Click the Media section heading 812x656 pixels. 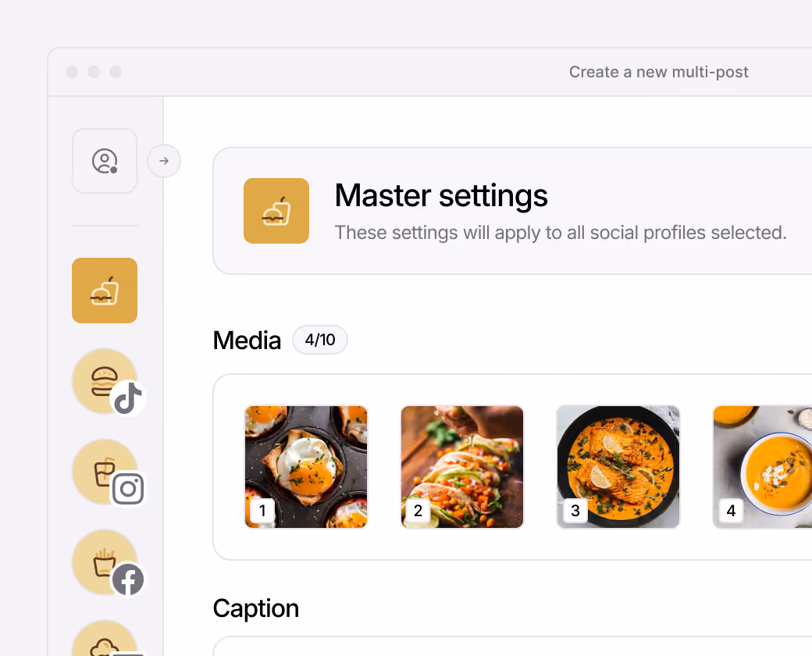coord(247,341)
